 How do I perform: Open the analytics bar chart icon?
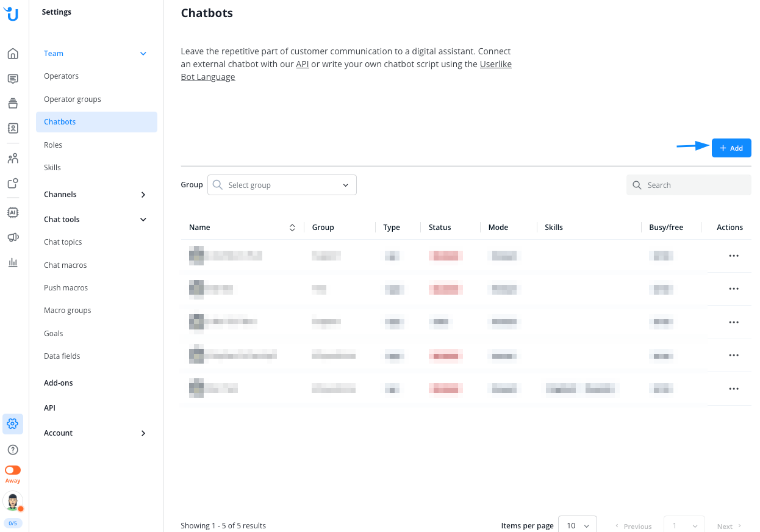(13, 262)
